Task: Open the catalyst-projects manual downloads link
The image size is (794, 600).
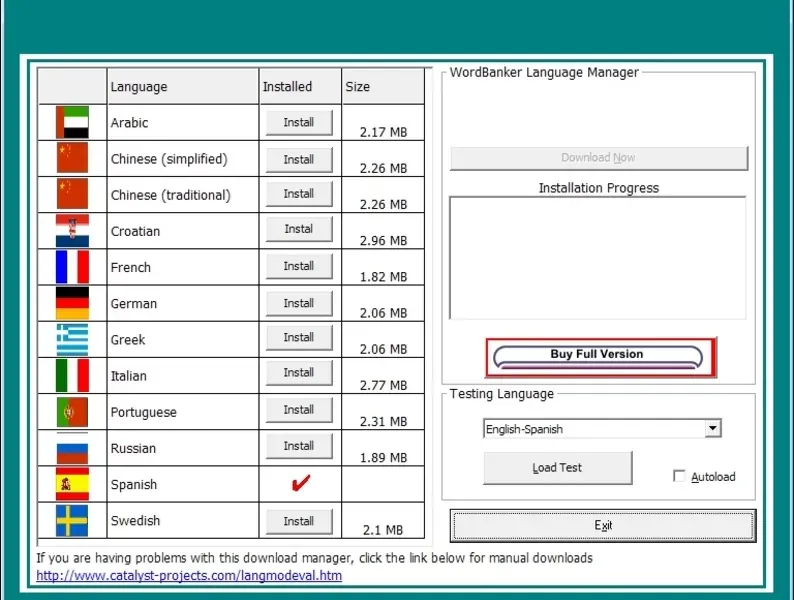Action: (x=189, y=576)
